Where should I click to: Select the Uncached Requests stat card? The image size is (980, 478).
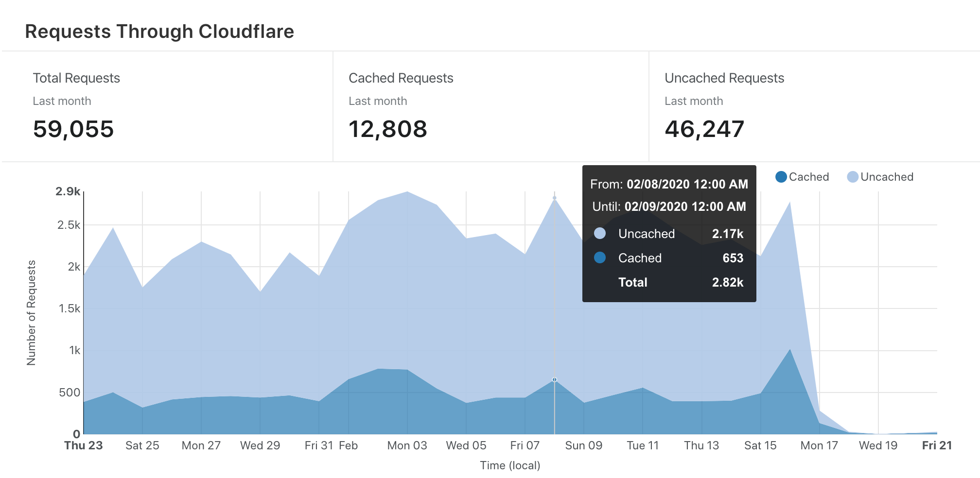click(814, 106)
